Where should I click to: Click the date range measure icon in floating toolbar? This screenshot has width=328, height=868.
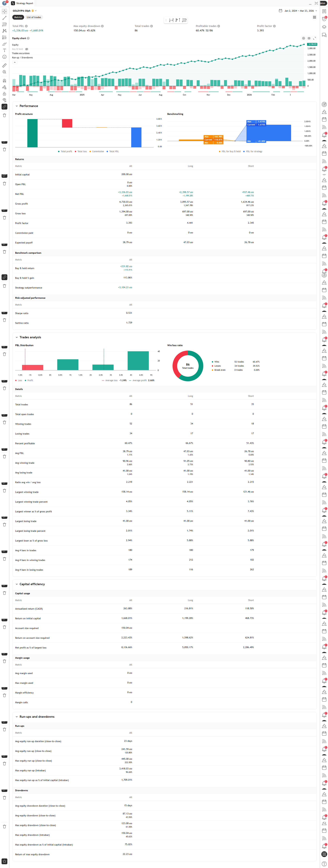point(171,20)
